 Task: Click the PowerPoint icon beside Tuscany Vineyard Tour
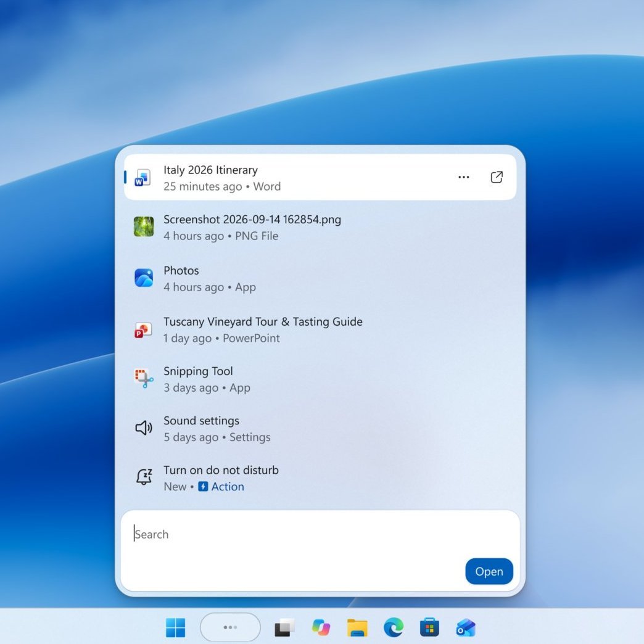coord(143,330)
